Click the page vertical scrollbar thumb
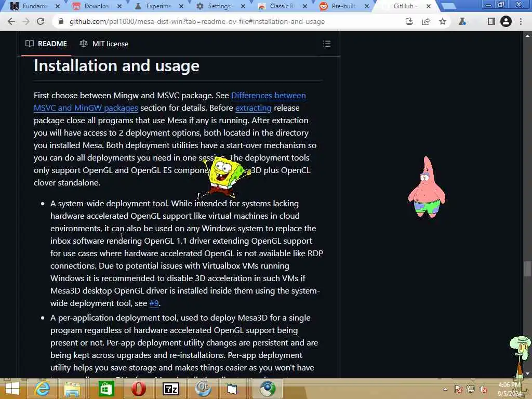 tap(527, 269)
